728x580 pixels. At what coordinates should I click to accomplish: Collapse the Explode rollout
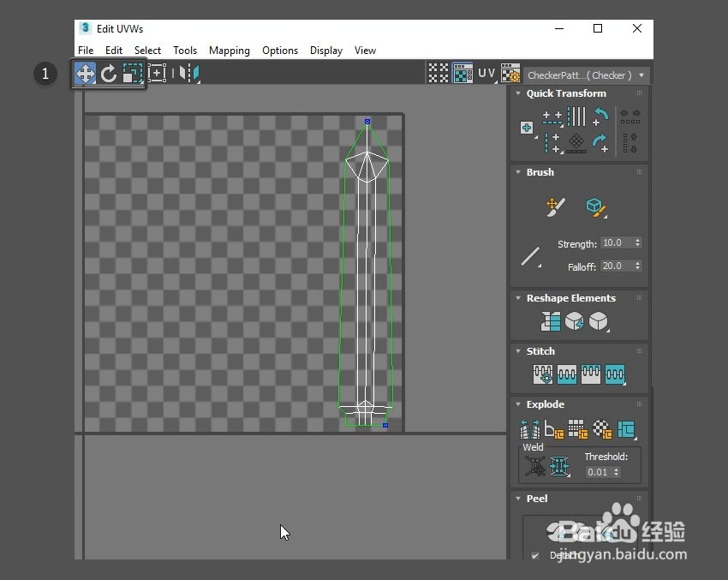click(518, 404)
